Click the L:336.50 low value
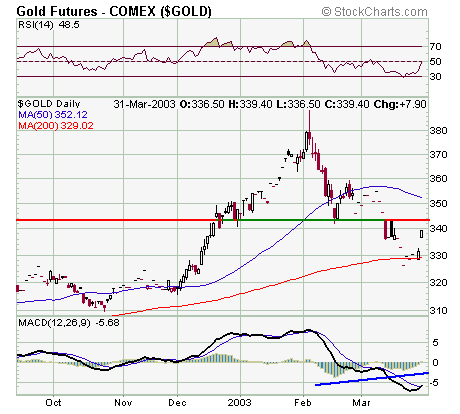The image size is (460, 414). [298, 104]
